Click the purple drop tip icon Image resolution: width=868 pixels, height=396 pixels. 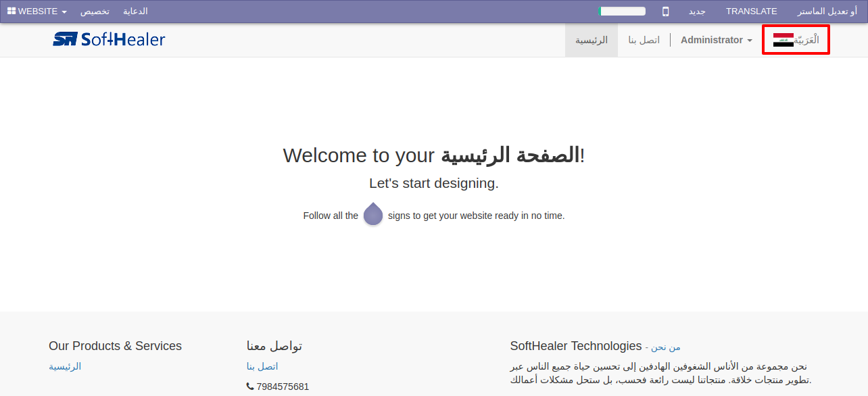click(x=373, y=214)
